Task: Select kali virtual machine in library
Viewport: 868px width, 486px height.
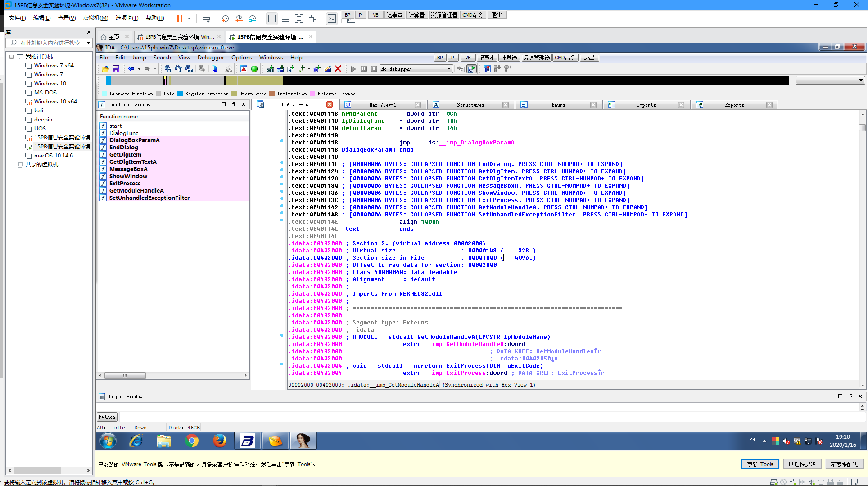Action: pyautogui.click(x=39, y=111)
